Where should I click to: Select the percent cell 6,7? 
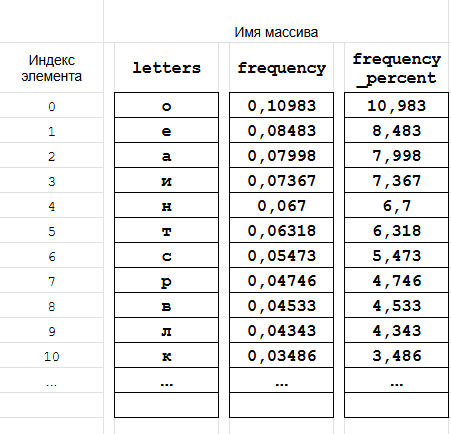pos(396,205)
